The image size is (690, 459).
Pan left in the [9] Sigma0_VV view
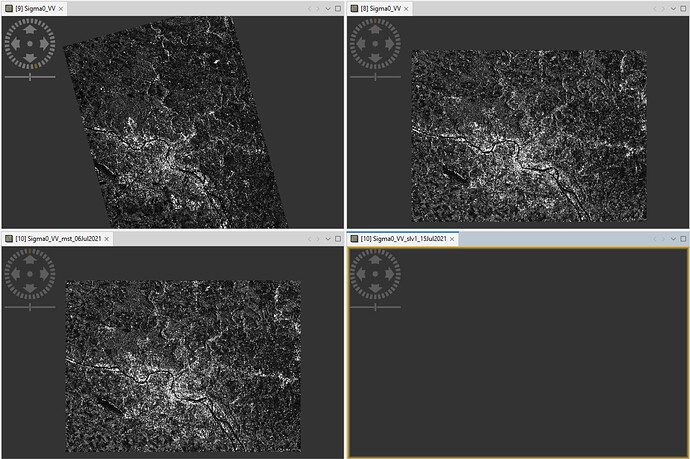pos(17,42)
